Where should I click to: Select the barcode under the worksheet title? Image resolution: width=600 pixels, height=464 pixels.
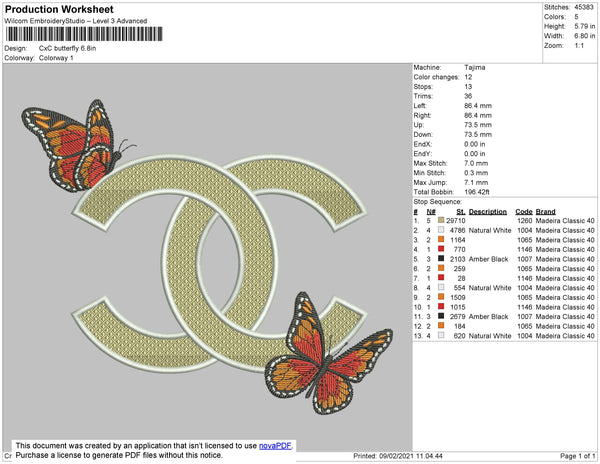[x=84, y=34]
